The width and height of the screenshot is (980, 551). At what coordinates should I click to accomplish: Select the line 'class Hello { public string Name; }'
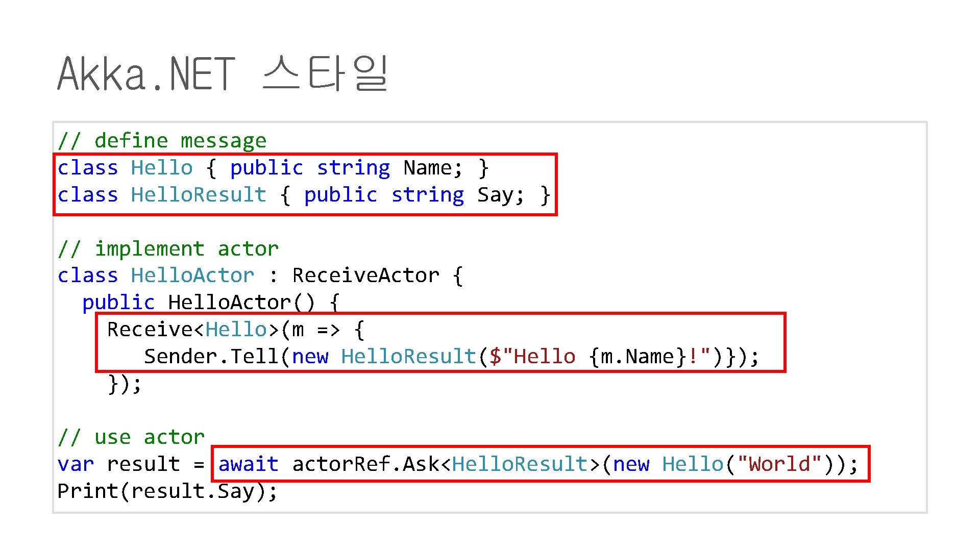tap(273, 168)
